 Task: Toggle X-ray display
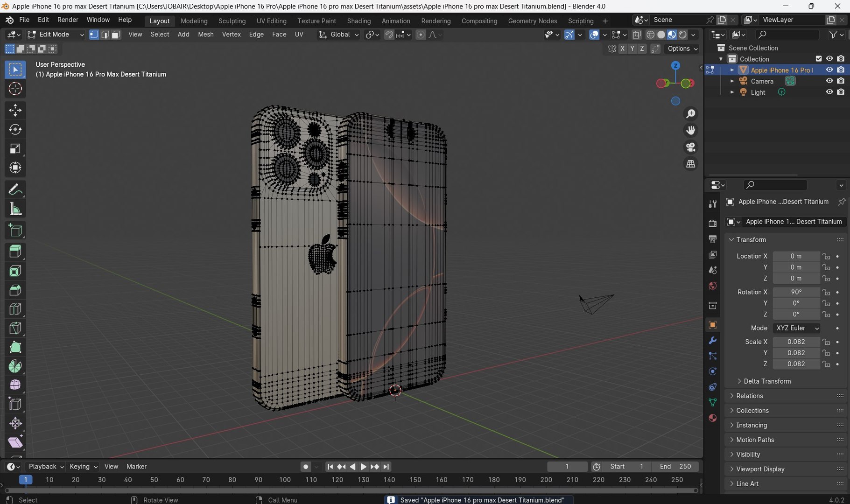(637, 35)
